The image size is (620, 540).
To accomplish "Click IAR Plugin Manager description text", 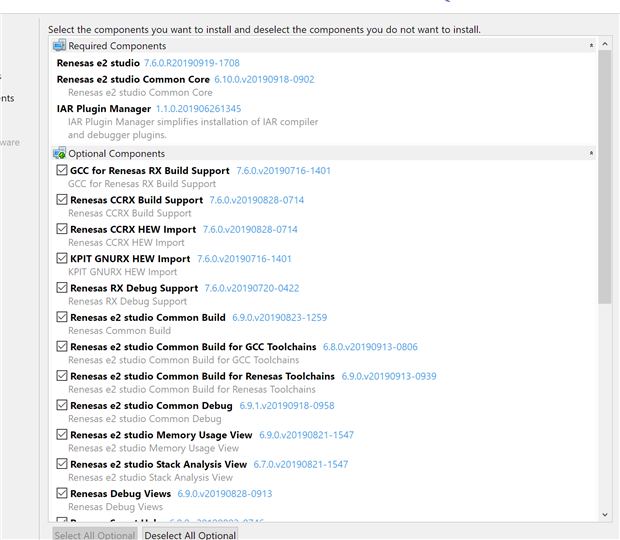I will point(193,128).
